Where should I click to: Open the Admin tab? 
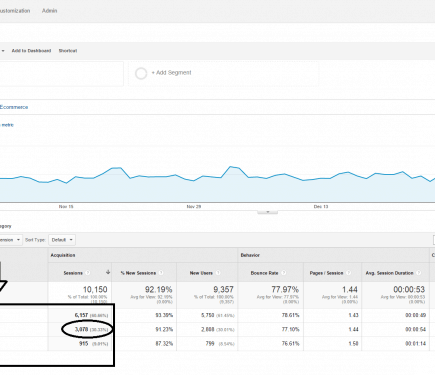(49, 11)
